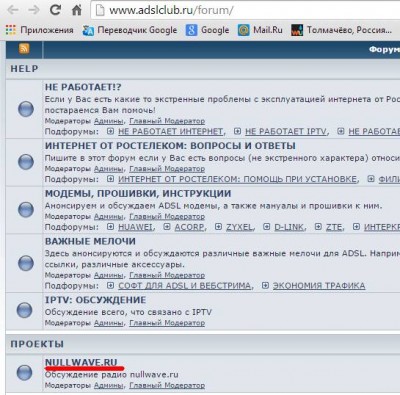Open the Mail.Ru bookmark
The height and width of the screenshot is (395, 400).
(x=260, y=30)
